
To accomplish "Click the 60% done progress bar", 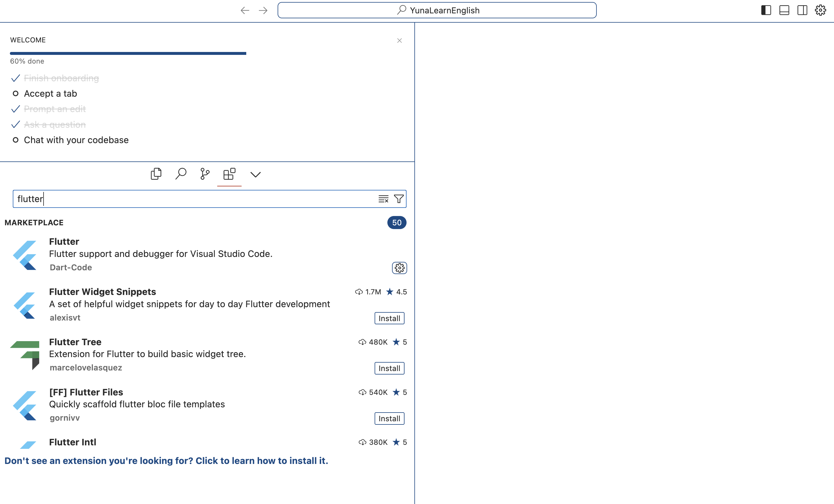I will [128, 53].
